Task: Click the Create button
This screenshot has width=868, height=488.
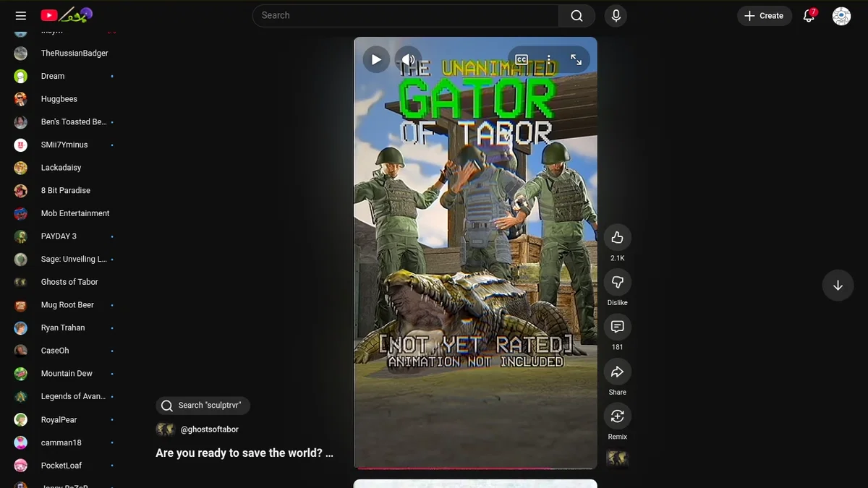Action: pyautogui.click(x=765, y=16)
